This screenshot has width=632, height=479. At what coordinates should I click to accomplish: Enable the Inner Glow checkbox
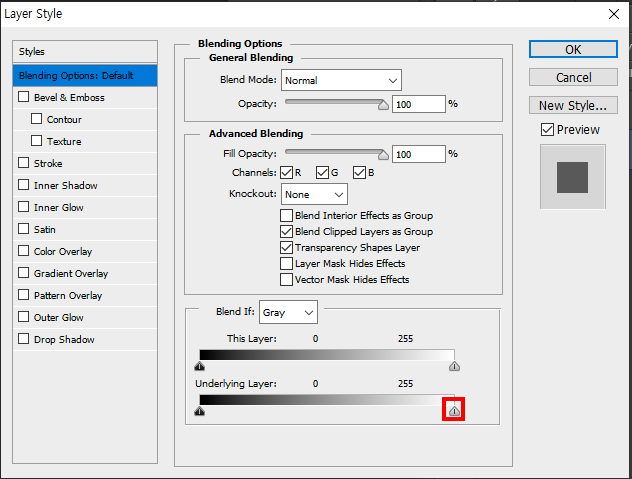[x=24, y=207]
